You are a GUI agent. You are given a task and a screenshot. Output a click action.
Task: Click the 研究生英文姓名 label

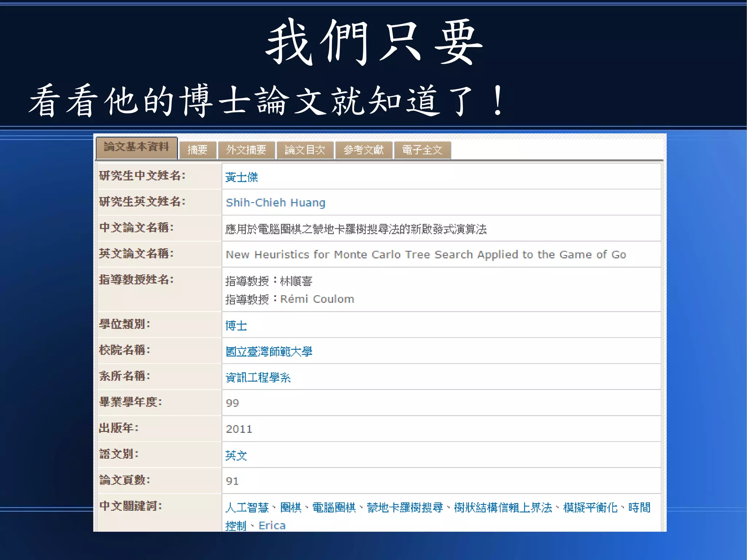142,201
